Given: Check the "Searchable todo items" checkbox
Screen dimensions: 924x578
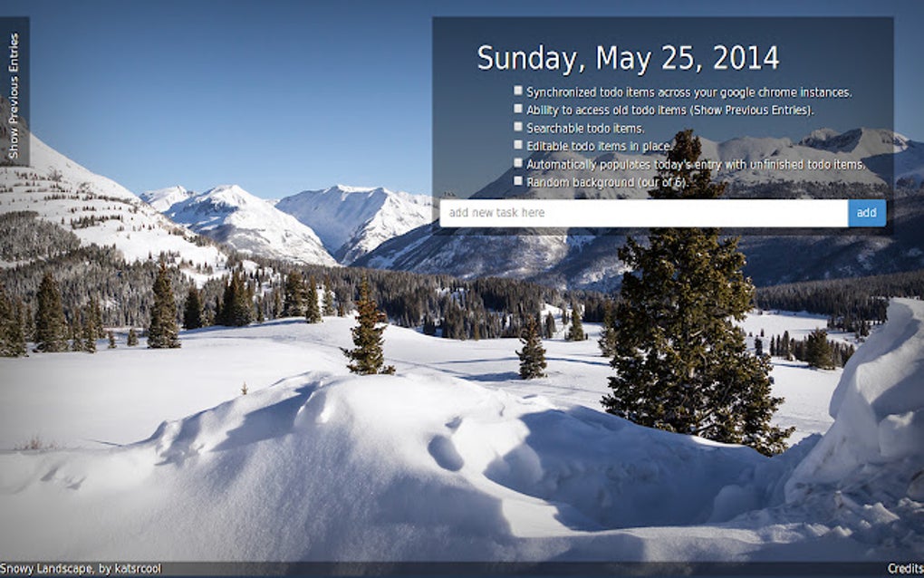Looking at the screenshot, I should 517,127.
